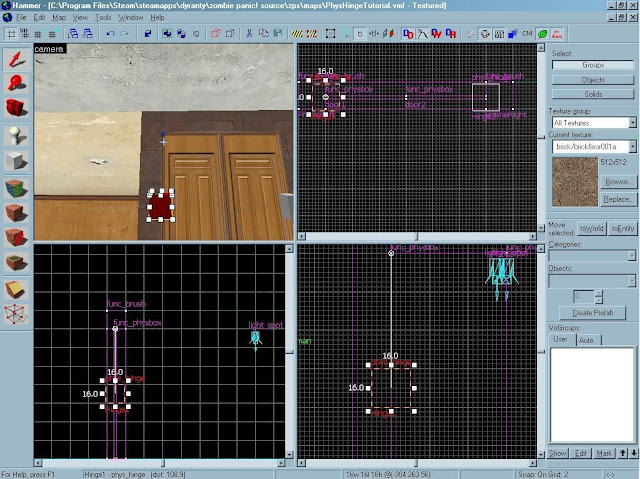Select the Magnify tool
The image size is (640, 479).
[x=16, y=83]
